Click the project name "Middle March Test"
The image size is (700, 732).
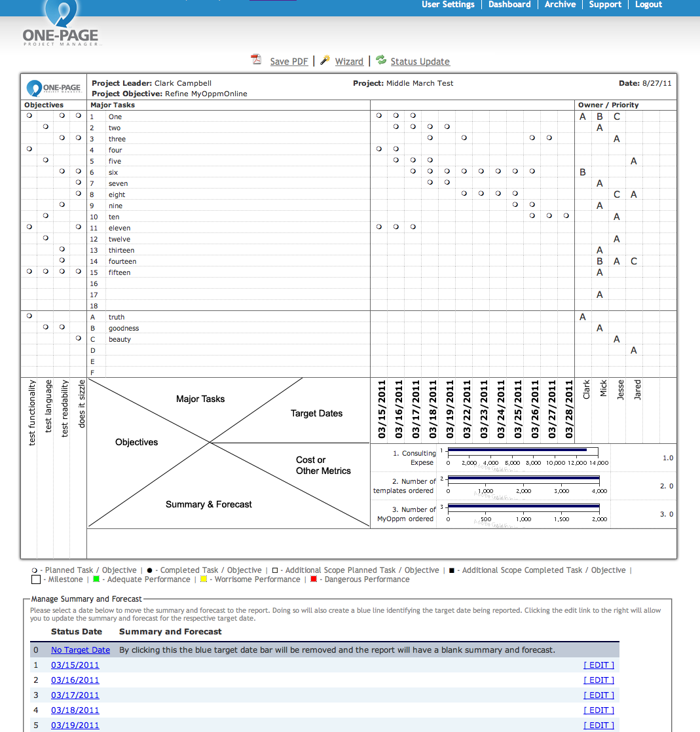(x=420, y=83)
